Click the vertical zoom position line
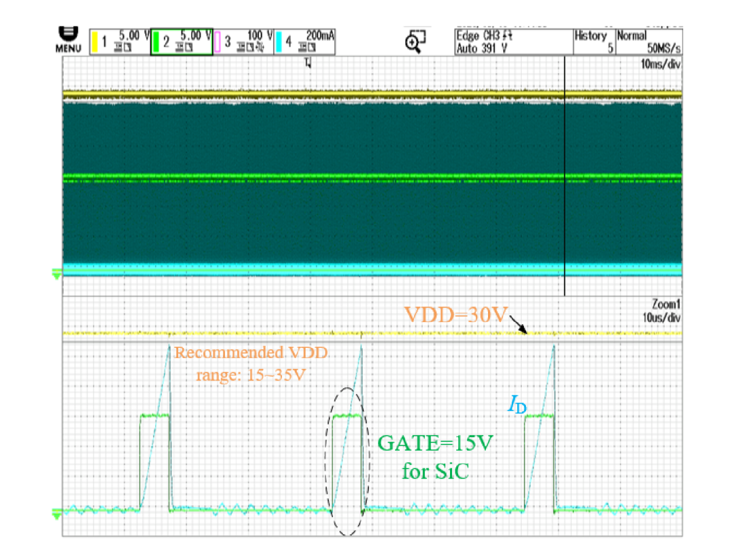 [x=565, y=176]
